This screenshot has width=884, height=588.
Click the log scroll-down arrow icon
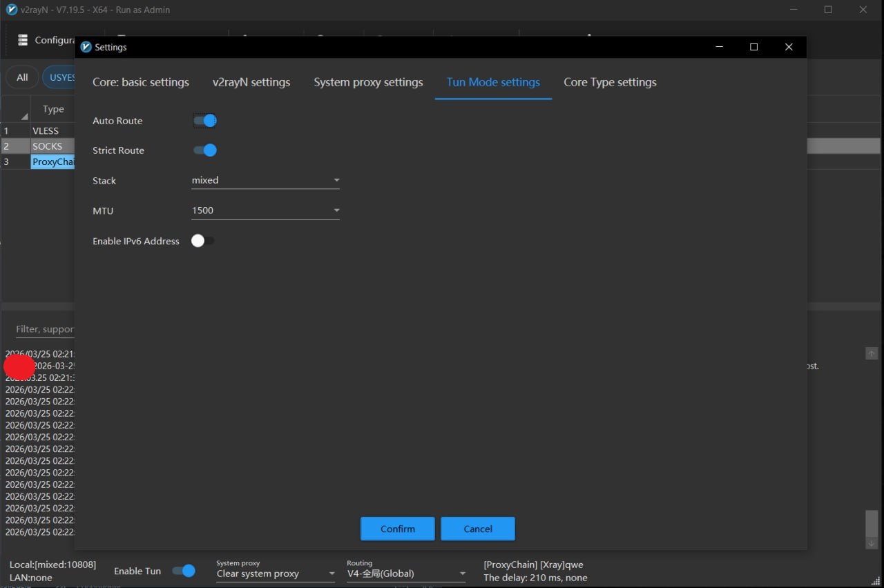click(872, 543)
